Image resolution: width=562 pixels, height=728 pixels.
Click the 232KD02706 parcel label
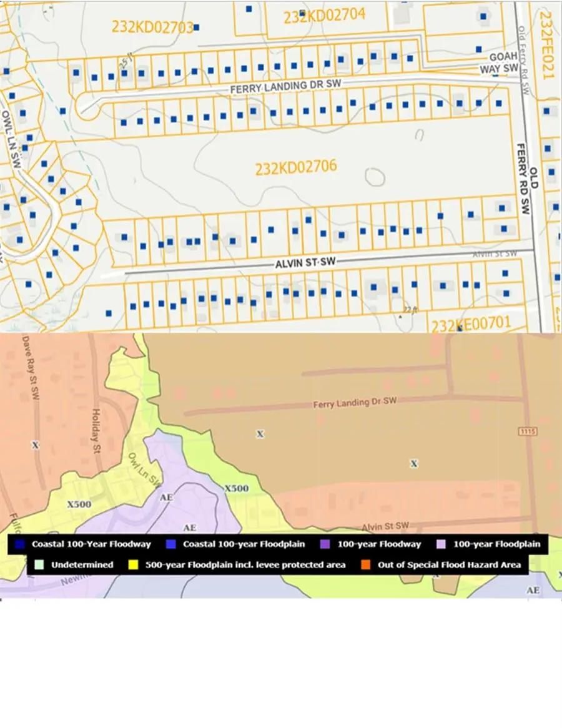[x=296, y=167]
